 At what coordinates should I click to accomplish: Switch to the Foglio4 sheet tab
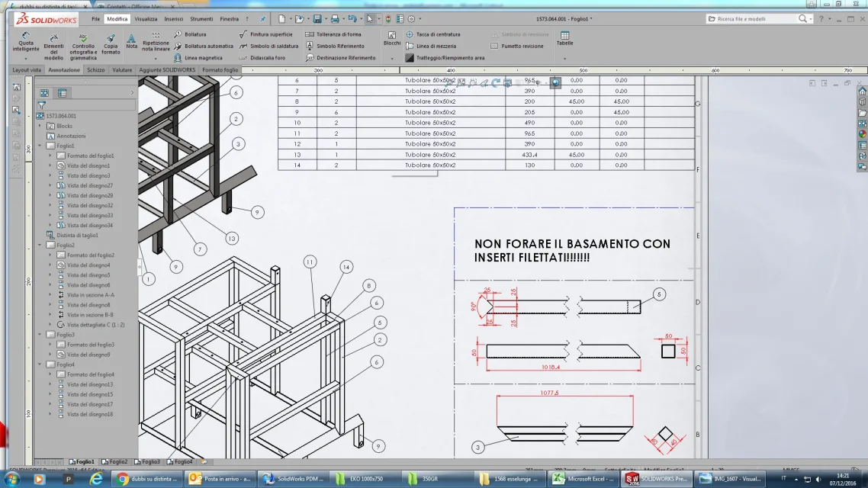(x=181, y=461)
